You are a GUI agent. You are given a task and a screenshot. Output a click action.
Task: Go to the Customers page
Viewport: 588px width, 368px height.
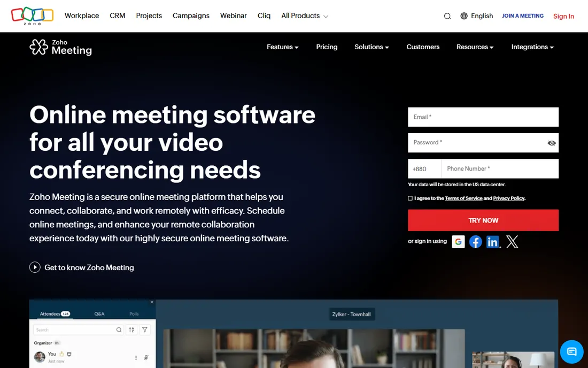[x=423, y=47]
